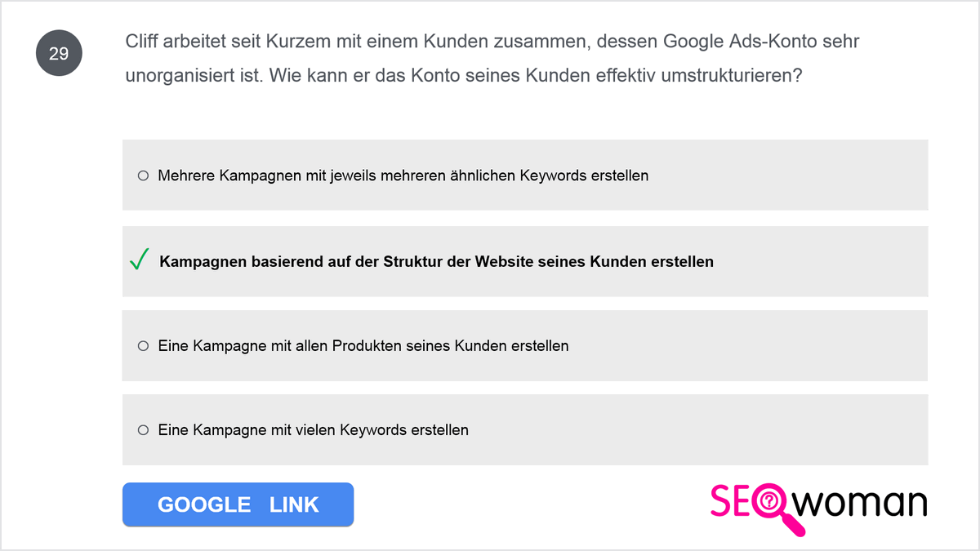Click the question line starting 'Cliff arbeitet seit Kurzem'
980x551 pixels.
point(492,42)
